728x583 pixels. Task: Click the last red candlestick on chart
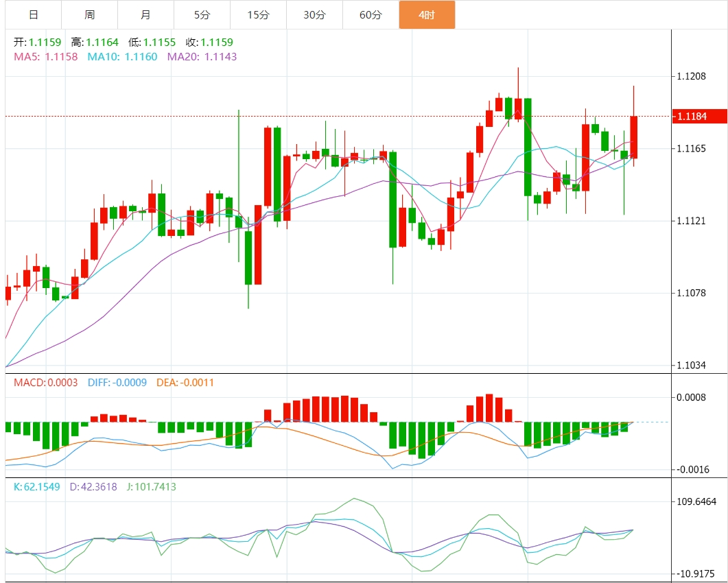(x=634, y=137)
